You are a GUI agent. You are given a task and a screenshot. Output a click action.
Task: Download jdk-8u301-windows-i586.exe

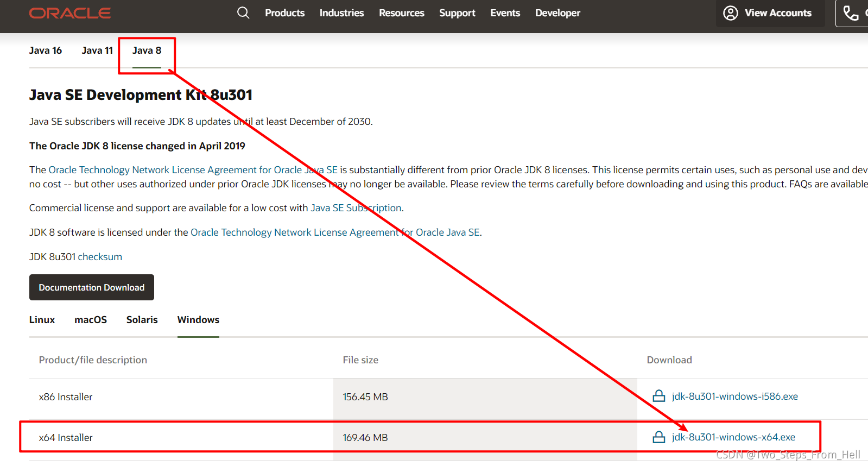(735, 396)
